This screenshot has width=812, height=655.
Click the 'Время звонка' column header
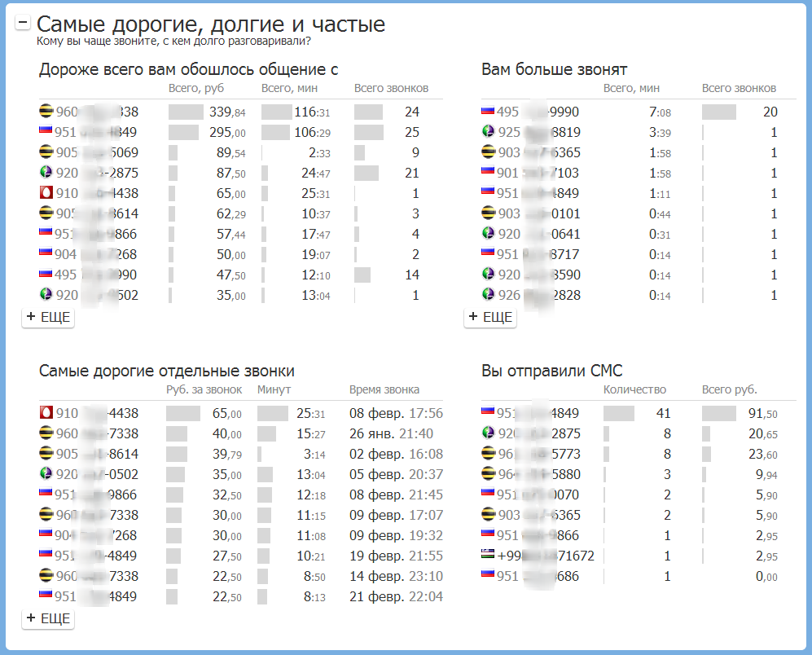click(384, 389)
